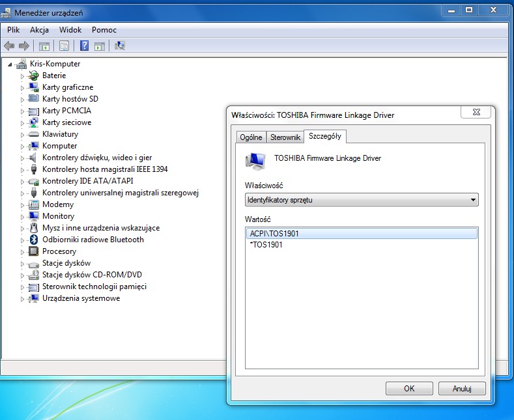Select Kontrolery dźwięku, wideo i gier label
This screenshot has width=514, height=420.
click(x=97, y=158)
